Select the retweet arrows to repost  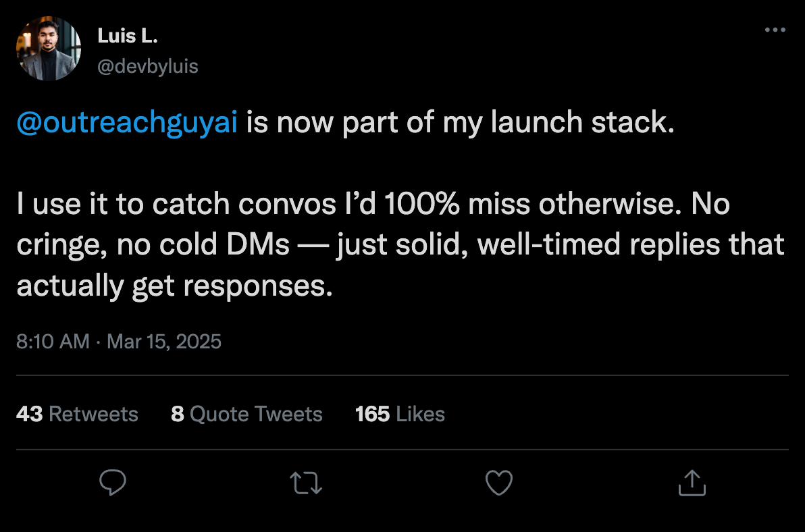click(306, 482)
